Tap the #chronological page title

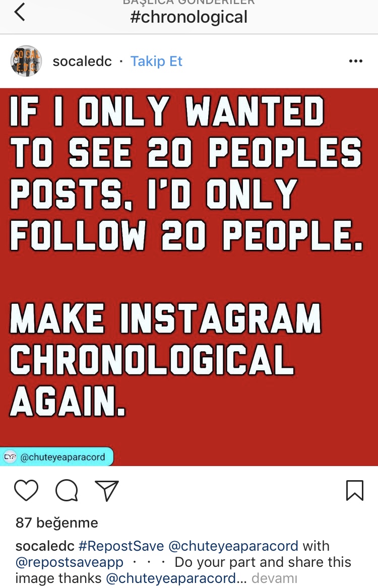[188, 17]
